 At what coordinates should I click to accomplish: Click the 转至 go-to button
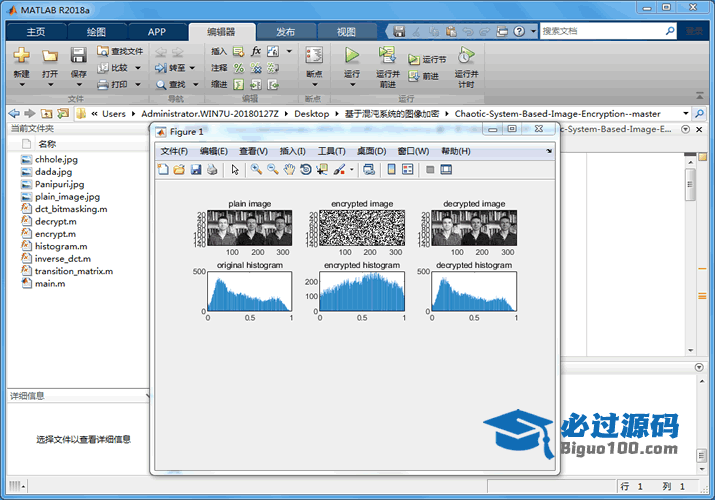(170, 68)
